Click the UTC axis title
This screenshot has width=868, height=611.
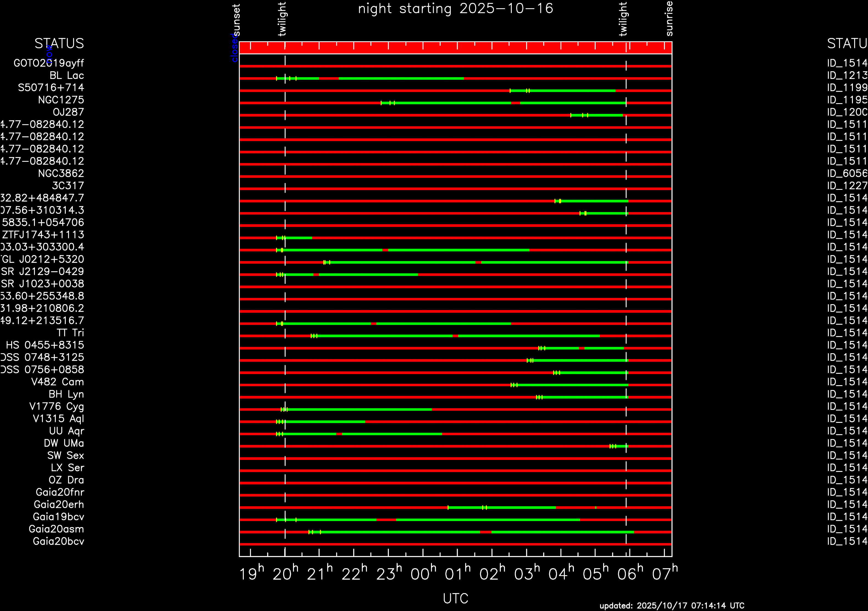(455, 599)
